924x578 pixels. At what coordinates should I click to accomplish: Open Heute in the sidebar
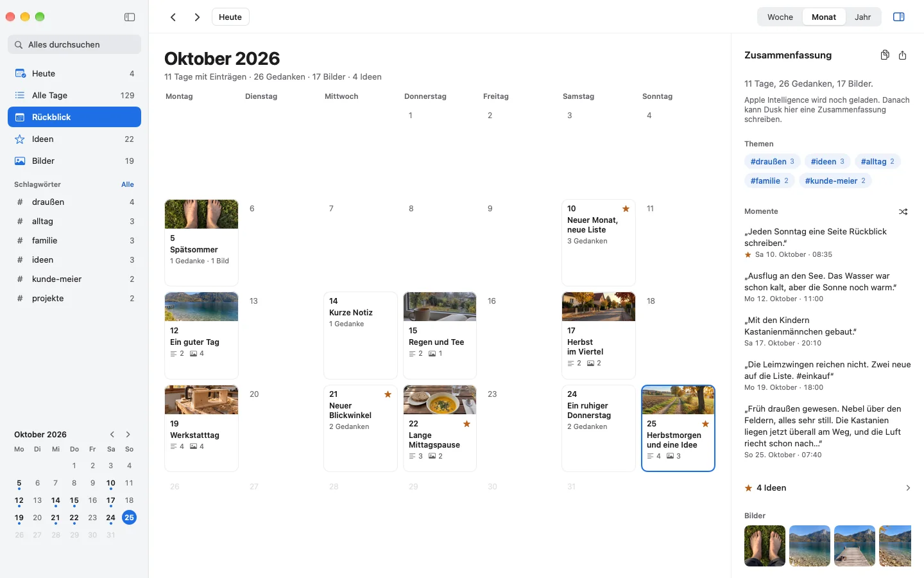[74, 74]
